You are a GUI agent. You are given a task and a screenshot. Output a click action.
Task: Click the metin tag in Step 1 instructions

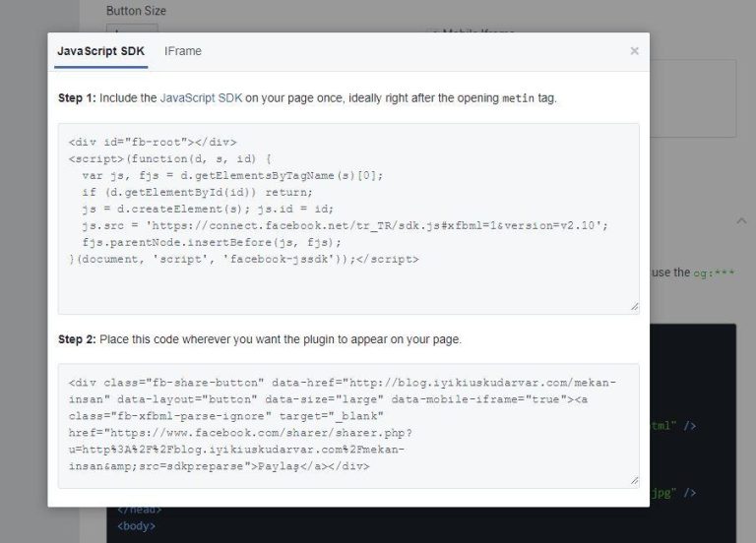pyautogui.click(x=520, y=99)
